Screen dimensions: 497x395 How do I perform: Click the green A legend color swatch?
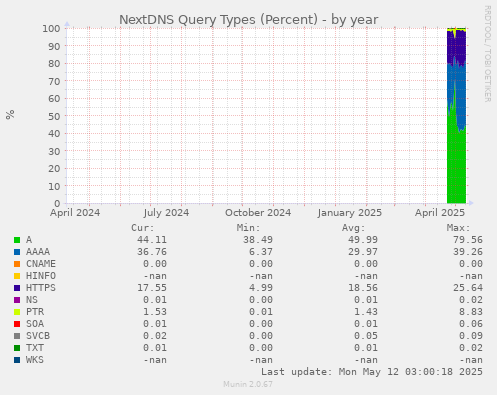17,240
